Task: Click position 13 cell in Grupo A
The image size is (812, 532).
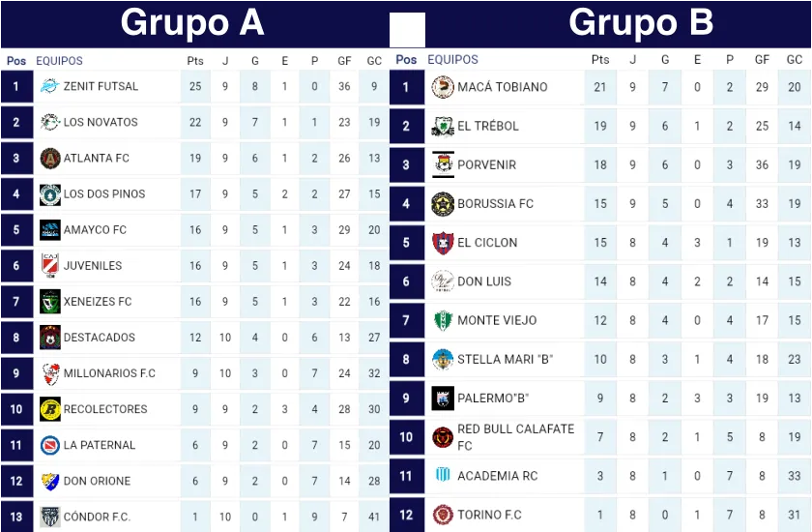Action: point(16,517)
